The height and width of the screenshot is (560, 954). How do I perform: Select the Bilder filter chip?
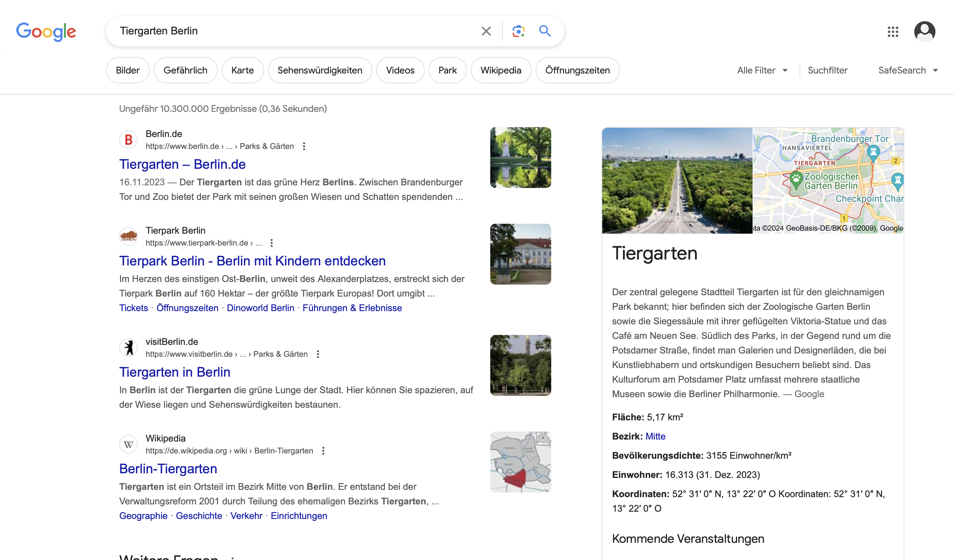[x=128, y=70]
